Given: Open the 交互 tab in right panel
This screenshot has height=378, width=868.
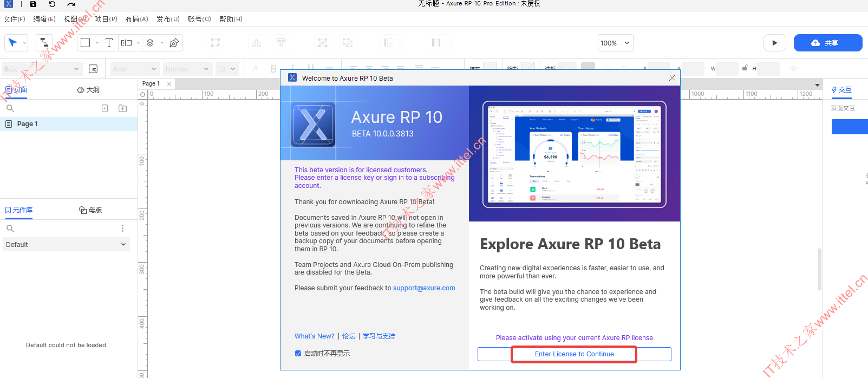Looking at the screenshot, I should (842, 90).
